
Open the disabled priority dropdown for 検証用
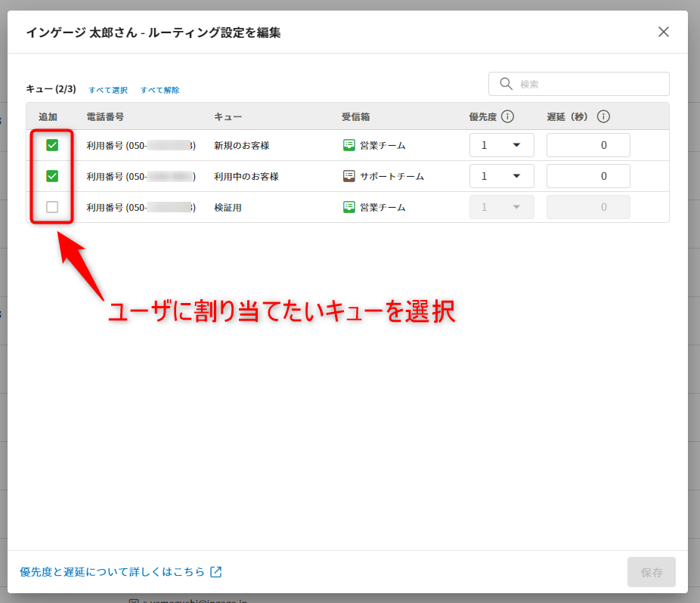pyautogui.click(x=502, y=207)
